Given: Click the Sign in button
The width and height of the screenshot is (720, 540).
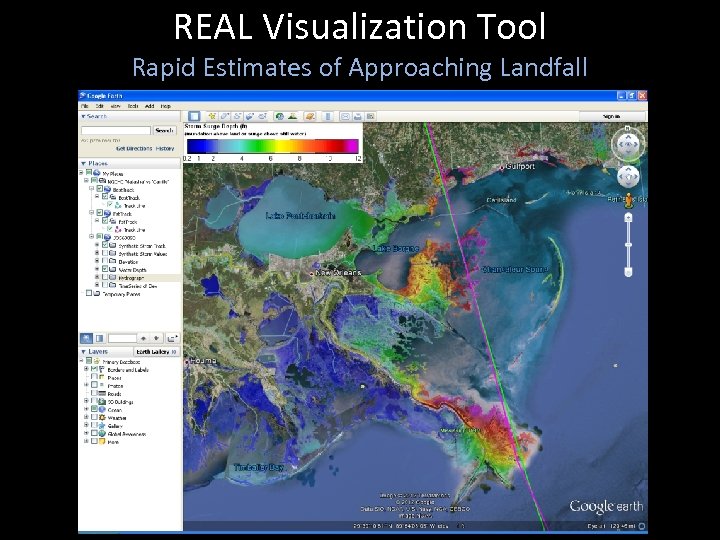Looking at the screenshot, I should click(611, 117).
